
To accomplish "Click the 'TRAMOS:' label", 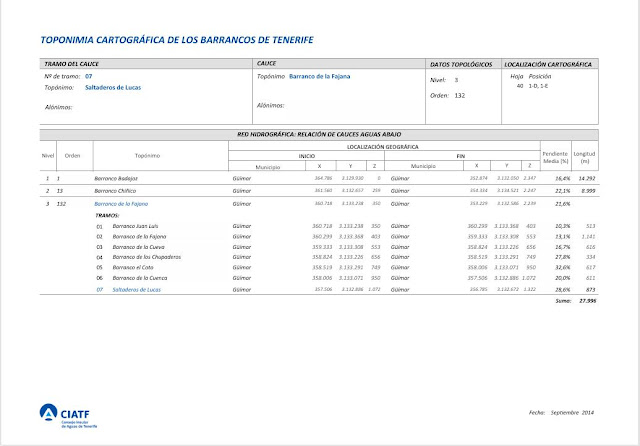I will 107,215.
